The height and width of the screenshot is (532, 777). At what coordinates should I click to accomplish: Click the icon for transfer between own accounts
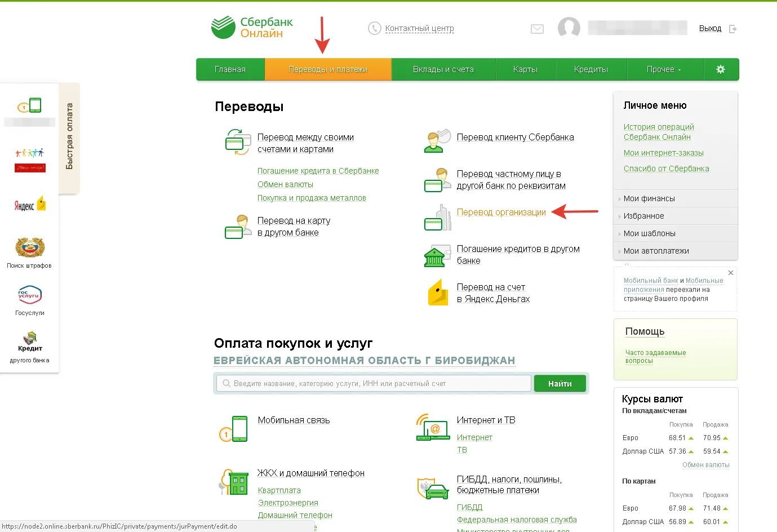(238, 142)
